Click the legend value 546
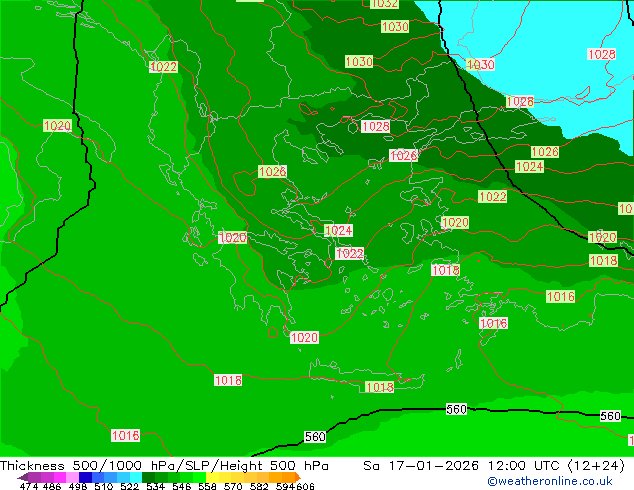Viewport: 634px width, 490px height. click(182, 486)
